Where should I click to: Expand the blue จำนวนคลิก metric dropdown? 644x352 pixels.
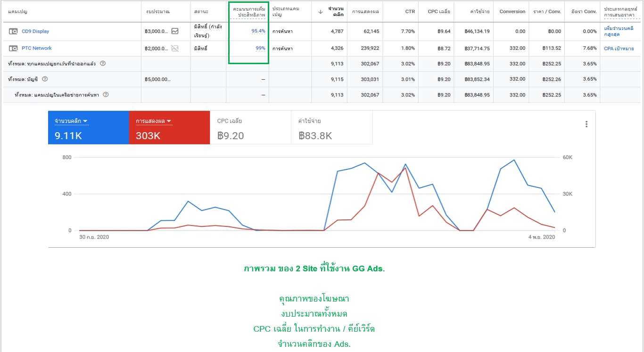tap(85, 121)
